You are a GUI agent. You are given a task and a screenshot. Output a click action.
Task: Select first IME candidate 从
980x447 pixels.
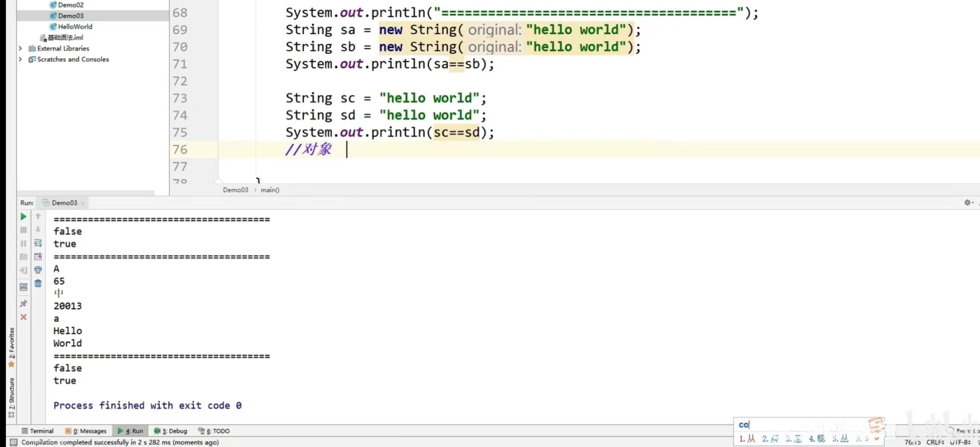[x=747, y=439]
